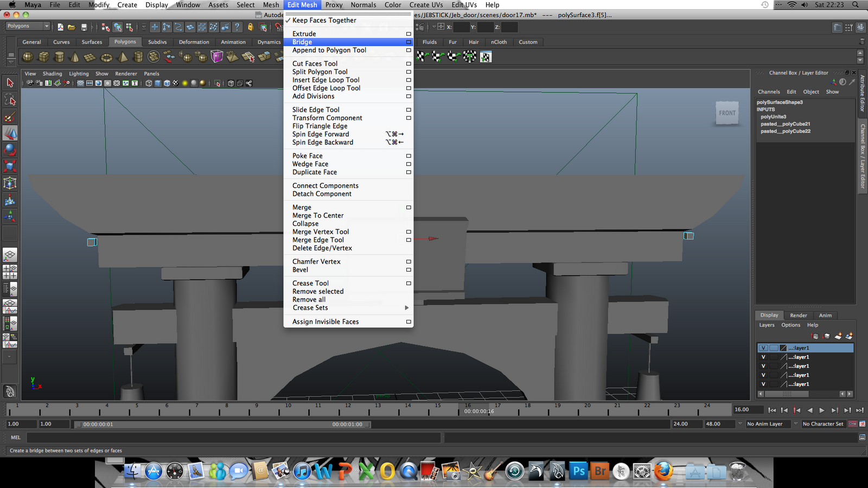
Task: Click the FRONT view cube
Action: click(x=727, y=113)
